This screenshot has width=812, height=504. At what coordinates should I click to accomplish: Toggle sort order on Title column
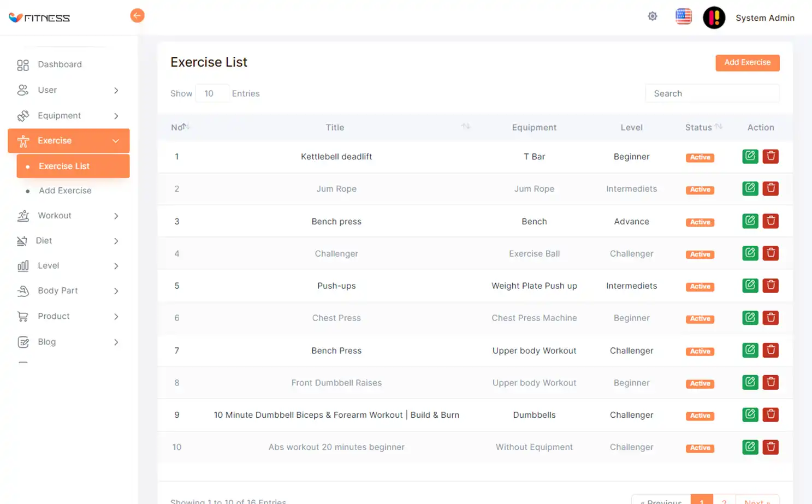click(465, 127)
